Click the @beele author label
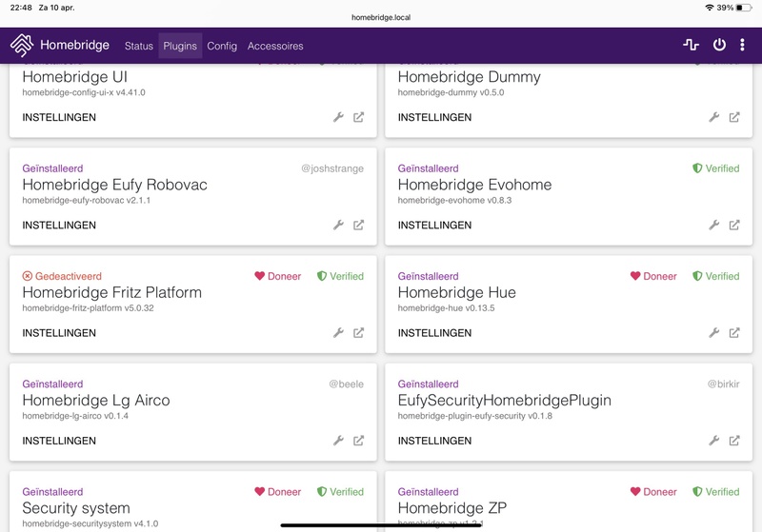 coord(346,384)
